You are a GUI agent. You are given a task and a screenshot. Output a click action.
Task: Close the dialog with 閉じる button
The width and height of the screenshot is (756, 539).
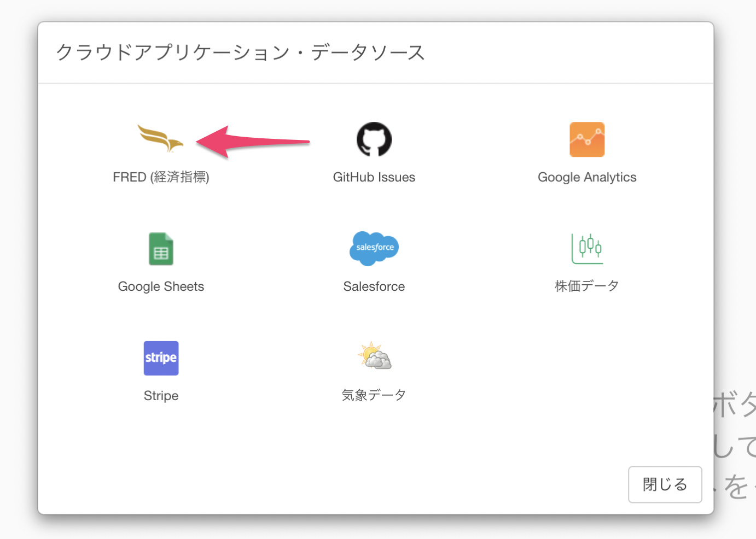tap(665, 484)
